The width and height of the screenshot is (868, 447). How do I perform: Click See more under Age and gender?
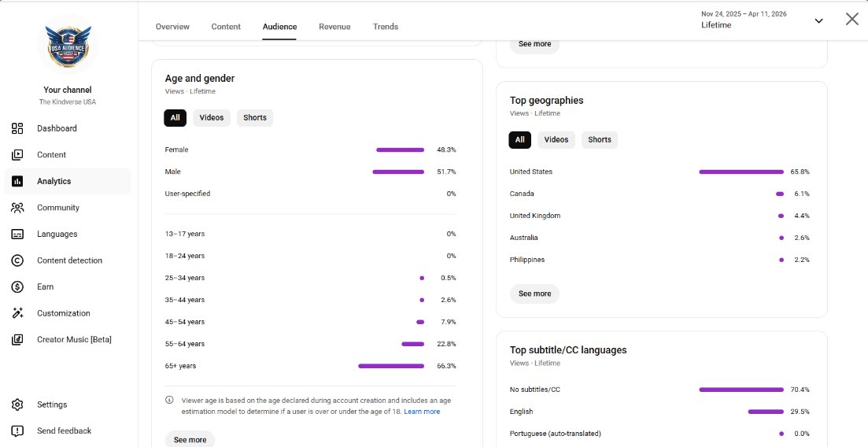(190, 438)
